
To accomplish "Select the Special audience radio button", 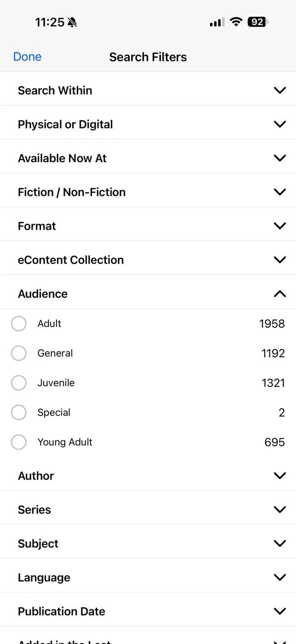I will 19,413.
